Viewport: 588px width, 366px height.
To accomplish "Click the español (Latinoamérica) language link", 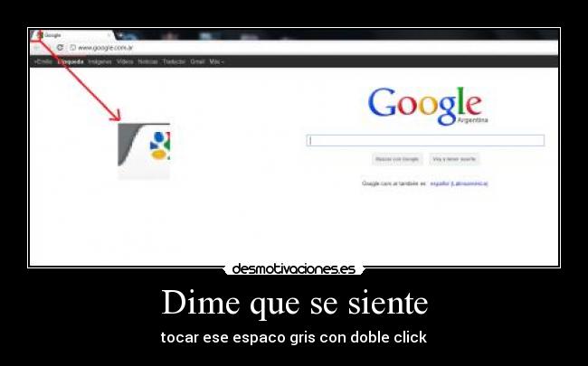I will 459,183.
